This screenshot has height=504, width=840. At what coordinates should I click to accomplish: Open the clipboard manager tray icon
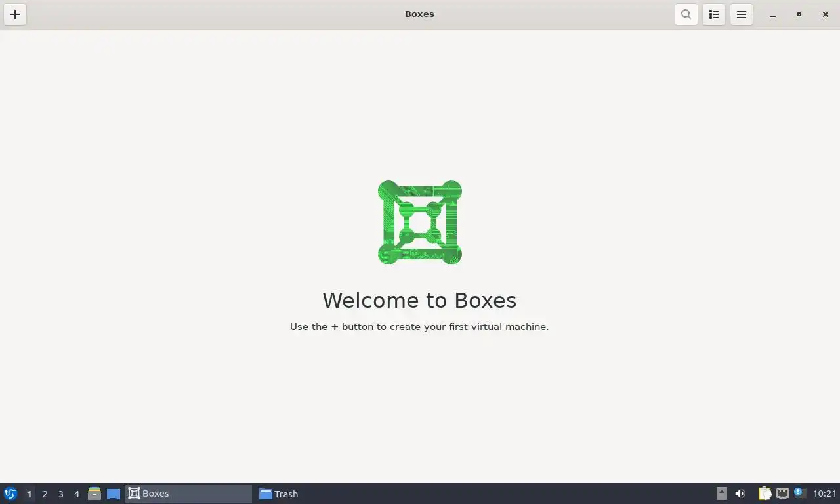(x=765, y=493)
